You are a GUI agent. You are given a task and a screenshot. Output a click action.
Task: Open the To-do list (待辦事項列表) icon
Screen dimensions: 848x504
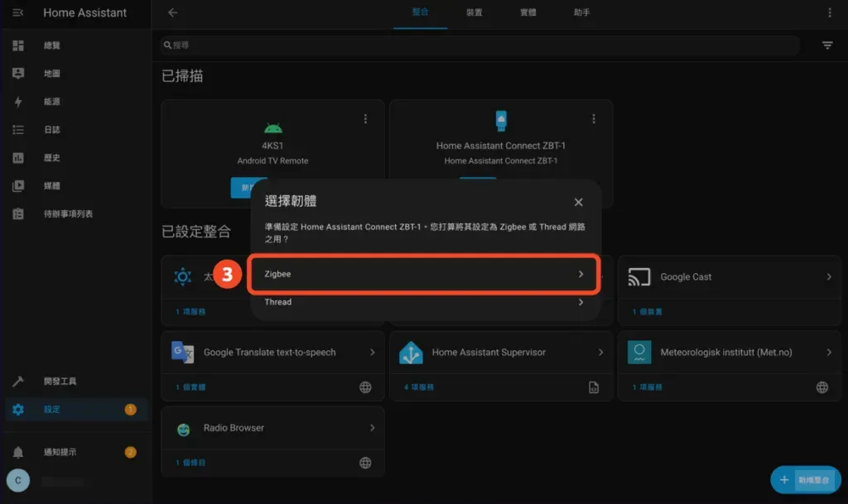(x=17, y=214)
